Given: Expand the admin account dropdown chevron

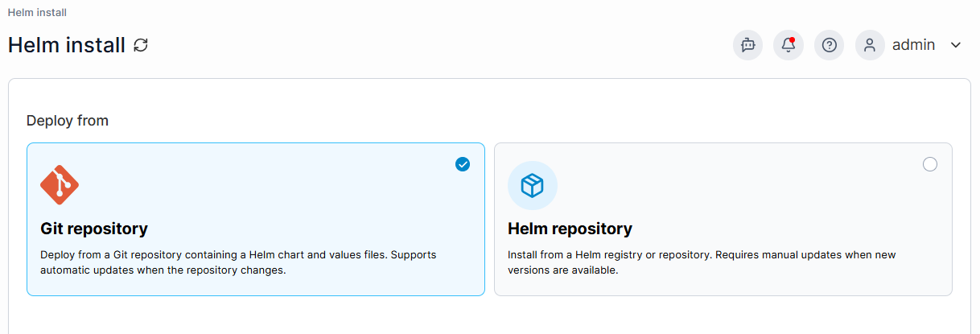Looking at the screenshot, I should [956, 45].
